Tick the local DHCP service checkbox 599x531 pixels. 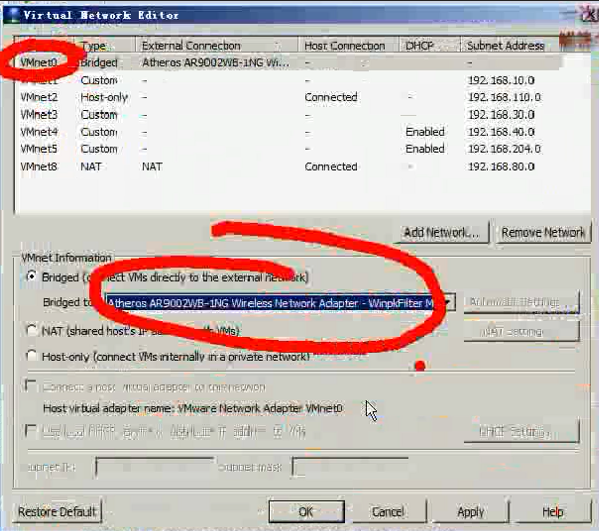coord(31,431)
